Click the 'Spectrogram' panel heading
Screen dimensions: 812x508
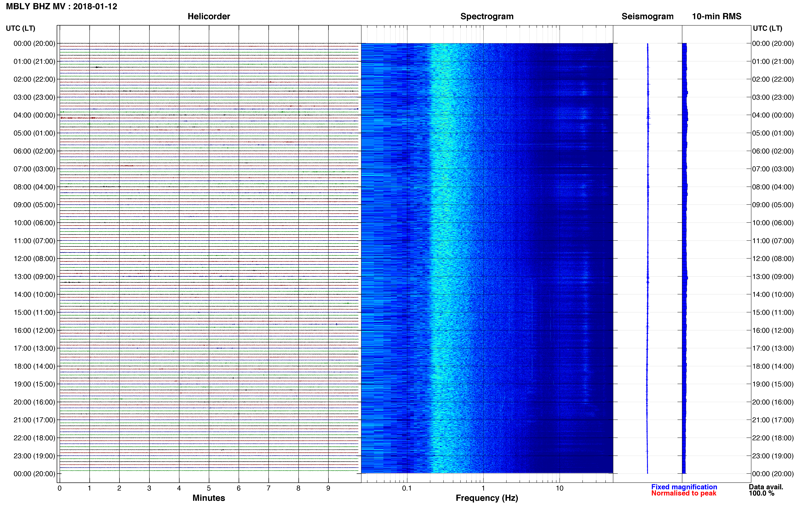(x=487, y=16)
